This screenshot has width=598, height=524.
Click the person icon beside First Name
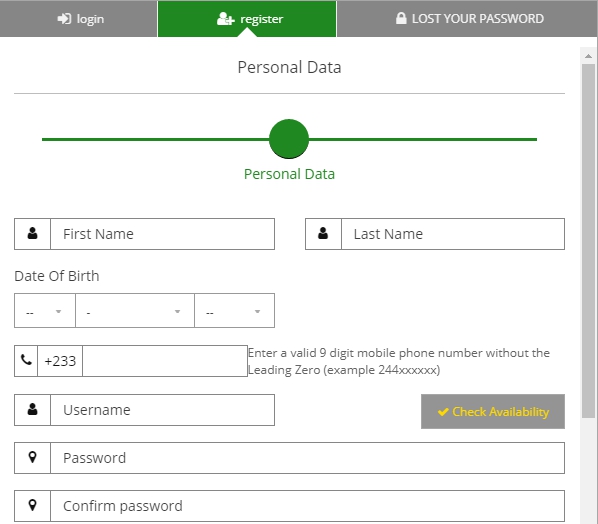(32, 234)
